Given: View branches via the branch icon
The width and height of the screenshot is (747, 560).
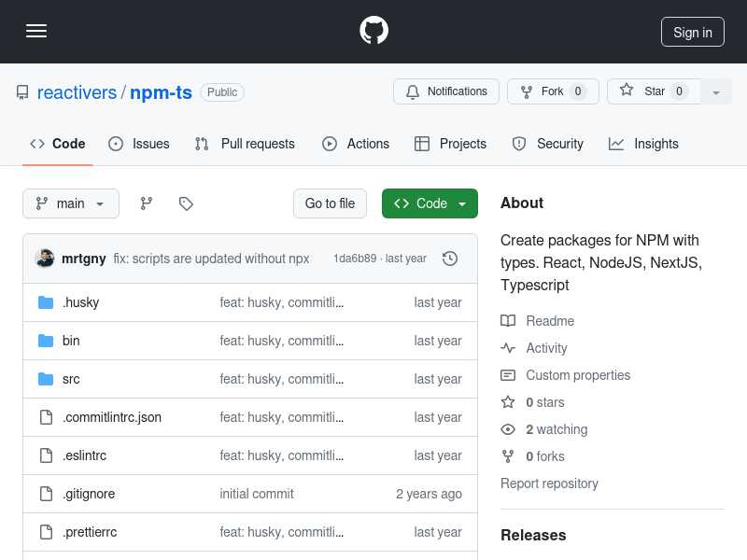Looking at the screenshot, I should coord(147,203).
